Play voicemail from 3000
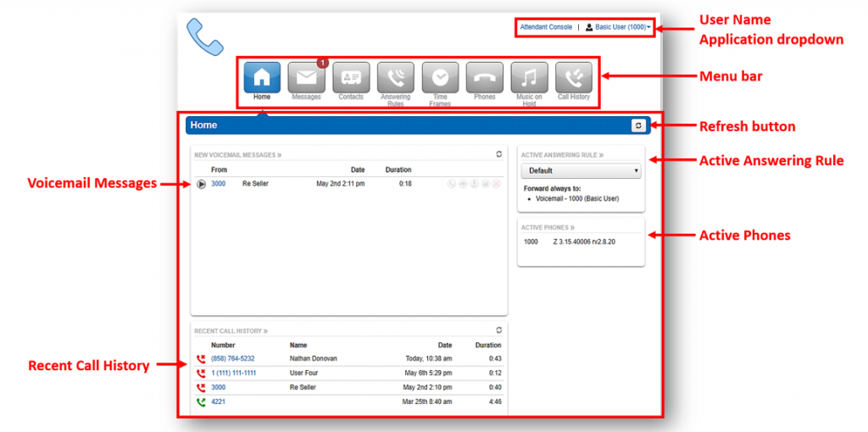 [x=201, y=184]
